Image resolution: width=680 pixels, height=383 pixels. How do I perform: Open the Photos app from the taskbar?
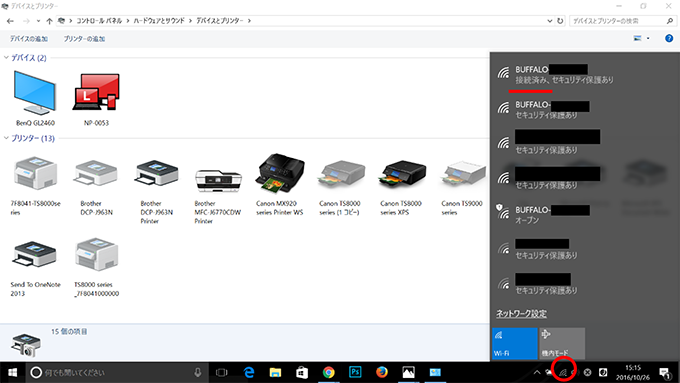coord(409,372)
